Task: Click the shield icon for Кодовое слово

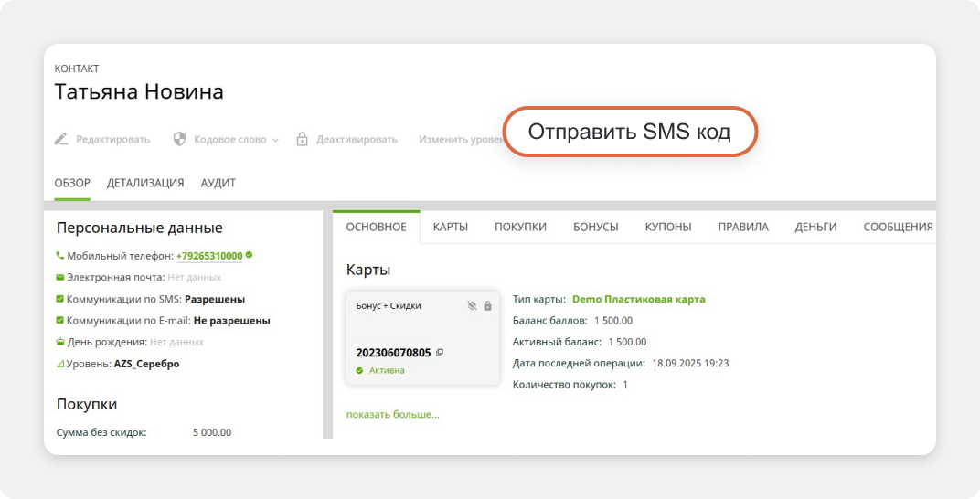Action: [181, 140]
